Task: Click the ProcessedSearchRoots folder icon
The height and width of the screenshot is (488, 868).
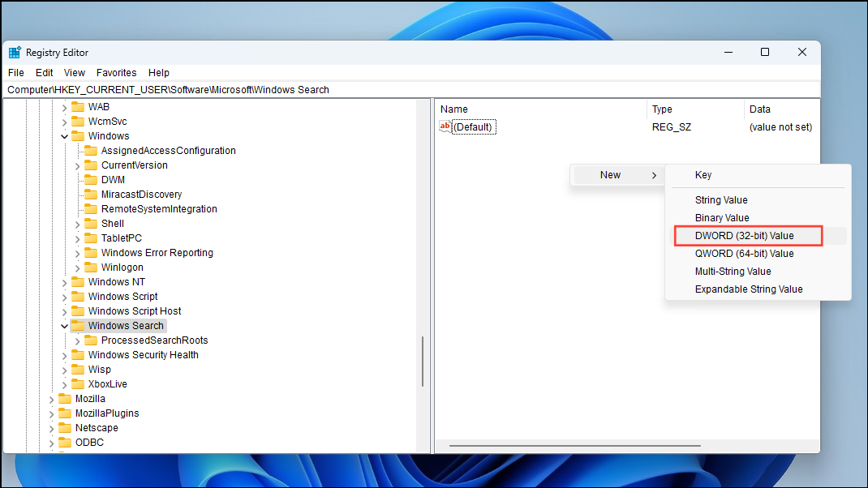Action: click(91, 340)
